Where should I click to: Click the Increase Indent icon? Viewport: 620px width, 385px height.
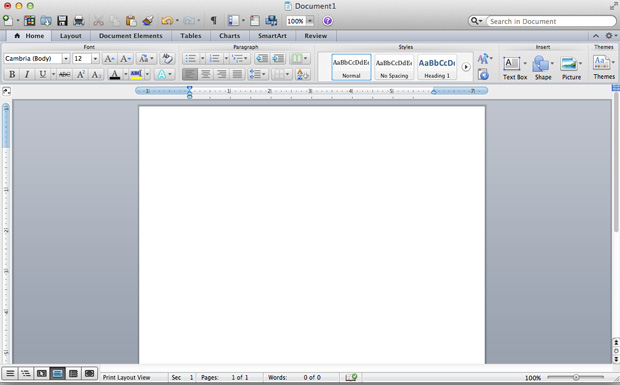[x=278, y=59]
